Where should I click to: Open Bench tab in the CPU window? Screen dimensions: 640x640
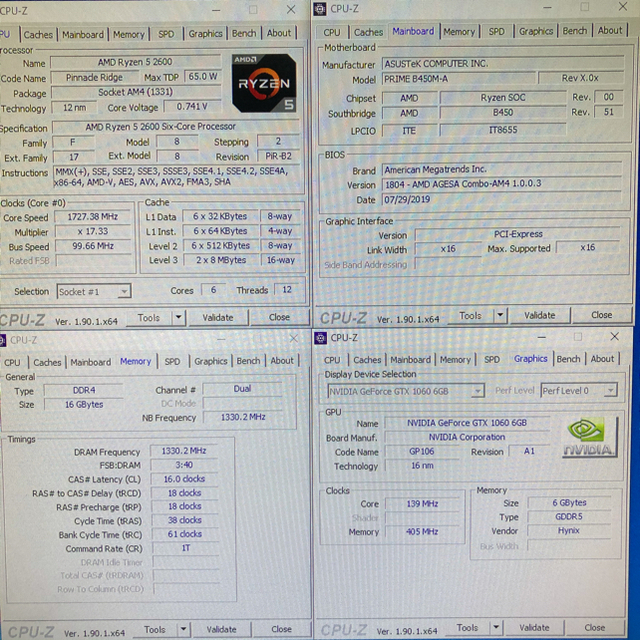(x=244, y=33)
